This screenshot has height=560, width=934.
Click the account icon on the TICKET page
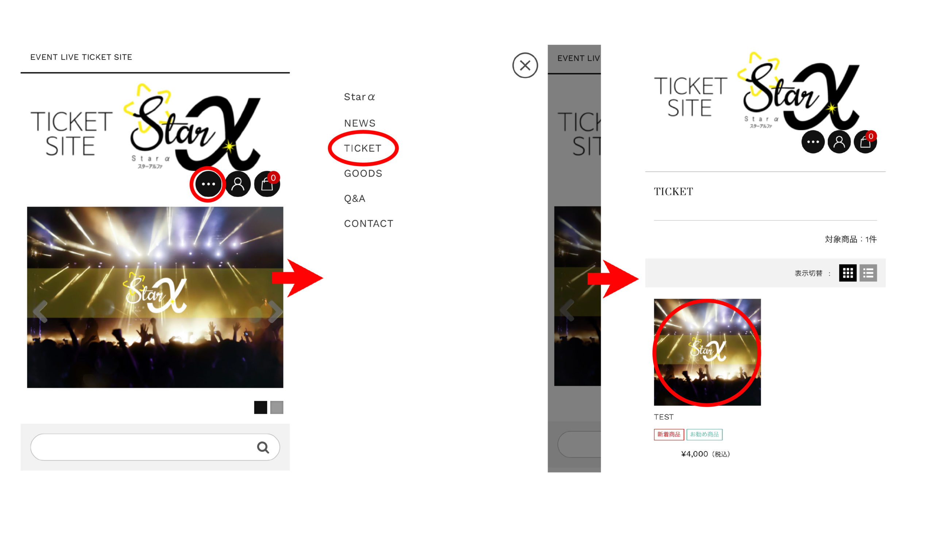pyautogui.click(x=839, y=142)
